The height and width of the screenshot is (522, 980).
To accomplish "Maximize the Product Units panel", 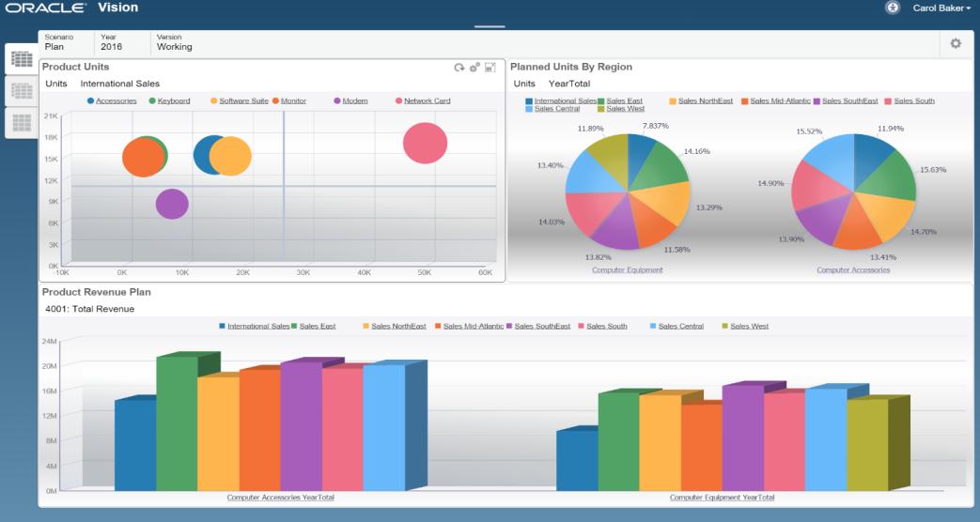I will coord(490,68).
